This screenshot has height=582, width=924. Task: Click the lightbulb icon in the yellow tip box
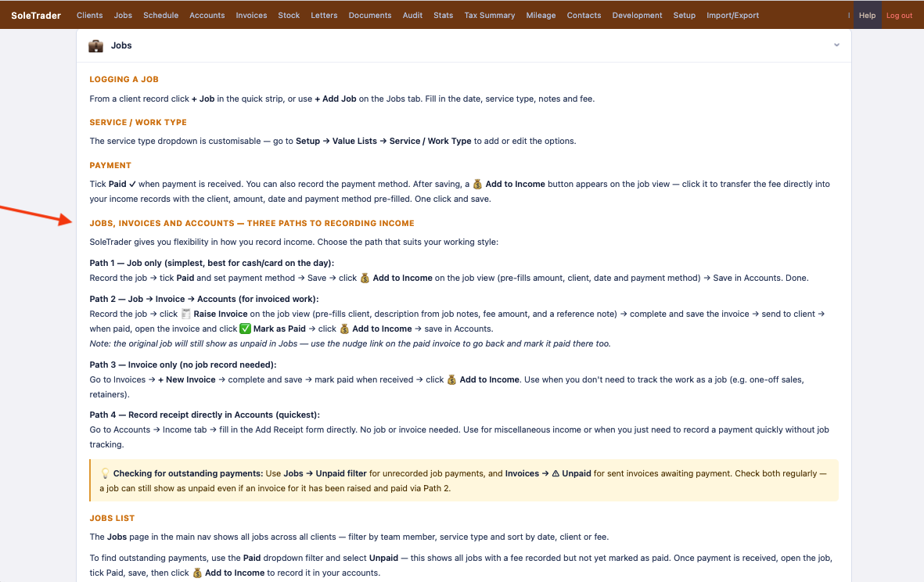(x=105, y=473)
